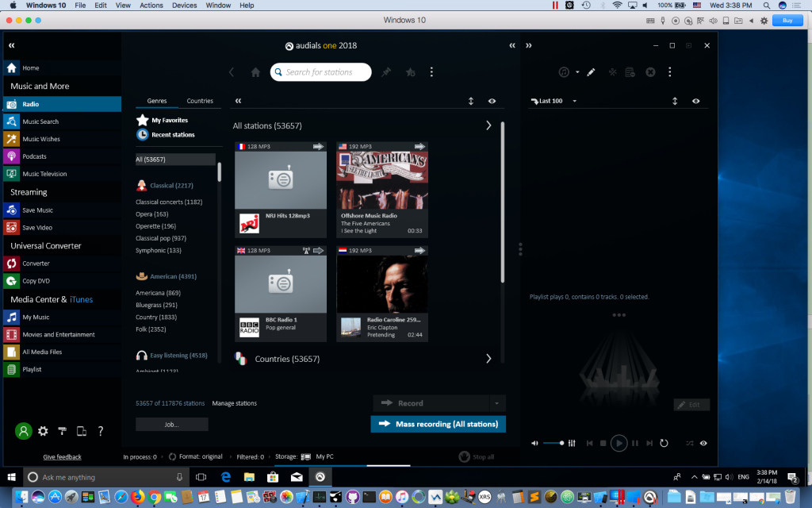The image size is (812, 508).
Task: Open the View menu in menu bar
Action: (123, 6)
